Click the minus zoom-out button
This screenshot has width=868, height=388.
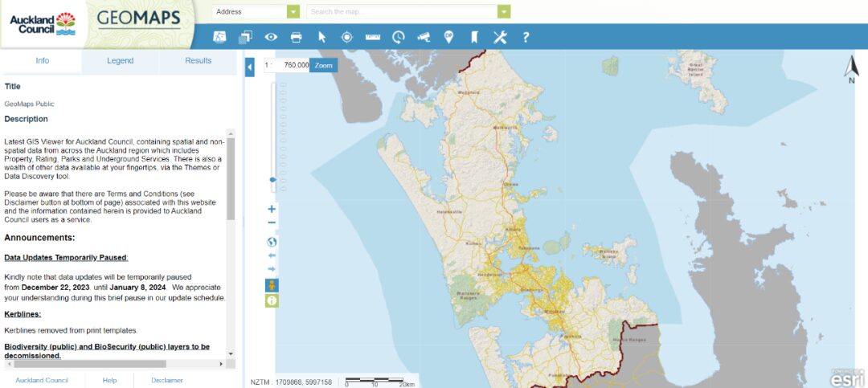click(x=272, y=223)
